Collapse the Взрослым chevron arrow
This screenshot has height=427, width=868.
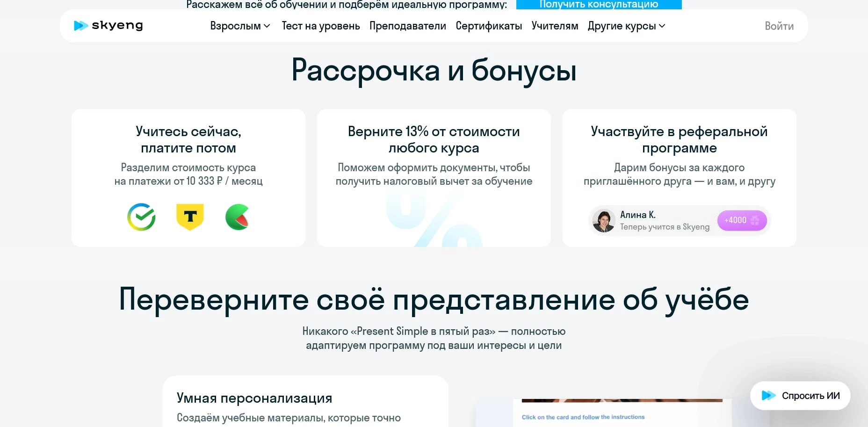click(x=267, y=27)
